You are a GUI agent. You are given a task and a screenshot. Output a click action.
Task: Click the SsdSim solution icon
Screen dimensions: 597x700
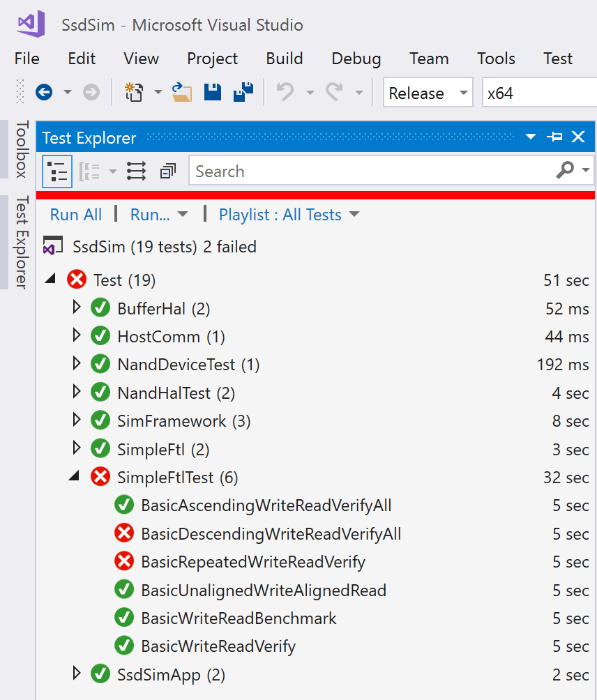(x=53, y=246)
